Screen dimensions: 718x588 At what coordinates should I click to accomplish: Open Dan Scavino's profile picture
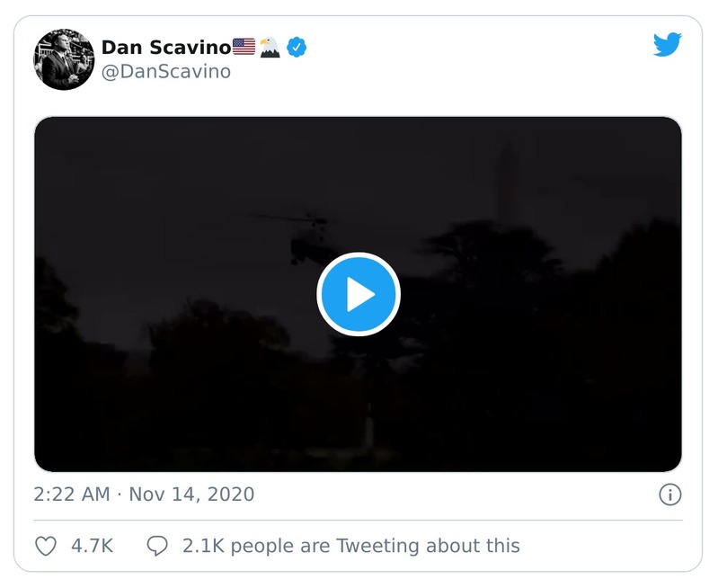point(64,59)
